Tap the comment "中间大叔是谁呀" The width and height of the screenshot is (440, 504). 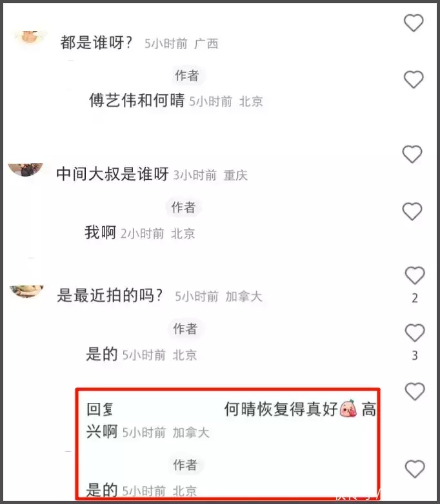[x=112, y=174]
